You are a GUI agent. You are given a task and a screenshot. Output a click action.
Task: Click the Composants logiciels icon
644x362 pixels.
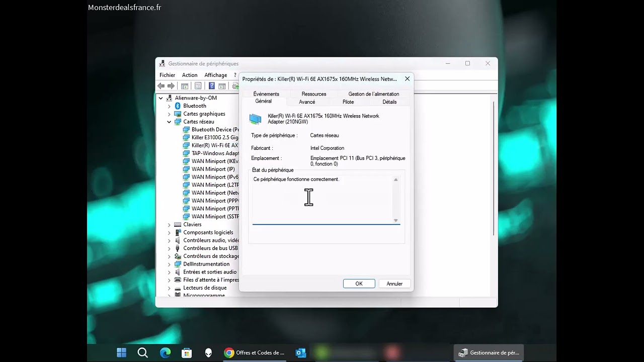[x=178, y=233]
